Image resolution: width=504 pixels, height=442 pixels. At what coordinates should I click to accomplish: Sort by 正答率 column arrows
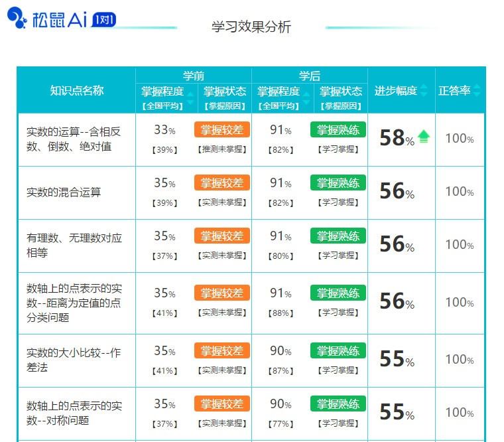coord(477,90)
